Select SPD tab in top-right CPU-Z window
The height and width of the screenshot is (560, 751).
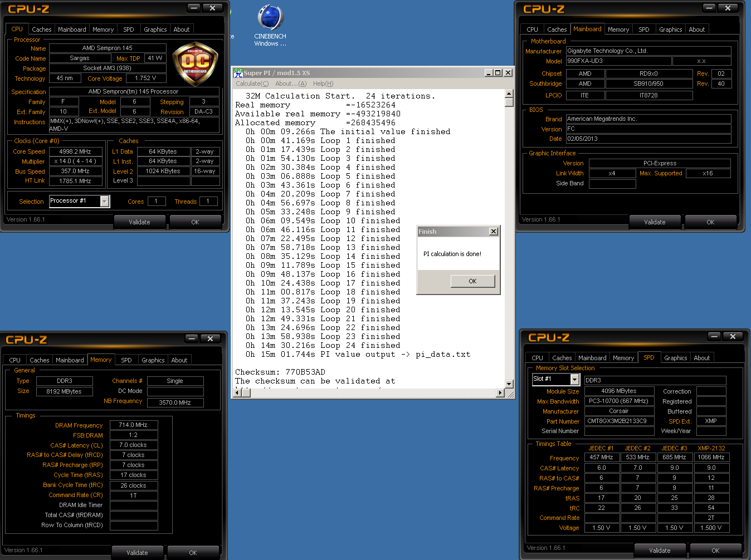644,30
